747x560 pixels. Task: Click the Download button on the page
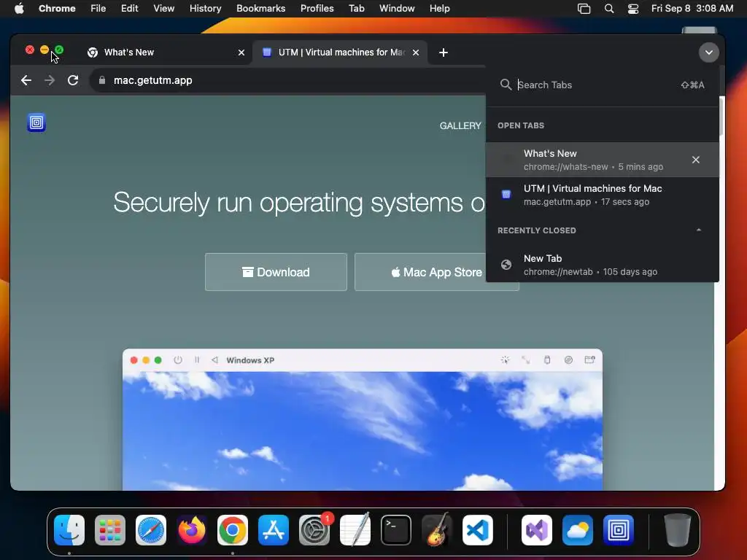[x=276, y=272]
